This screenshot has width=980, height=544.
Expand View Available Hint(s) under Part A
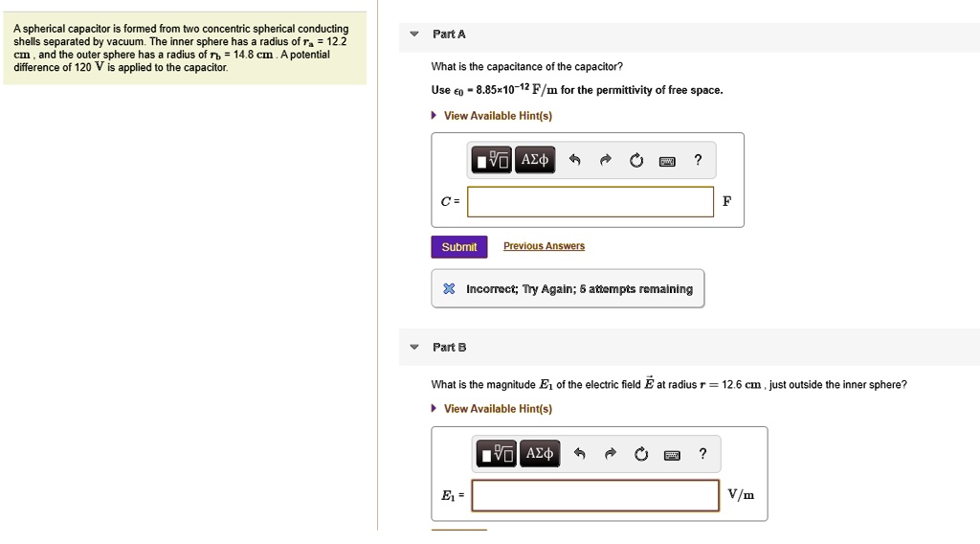coord(497,116)
